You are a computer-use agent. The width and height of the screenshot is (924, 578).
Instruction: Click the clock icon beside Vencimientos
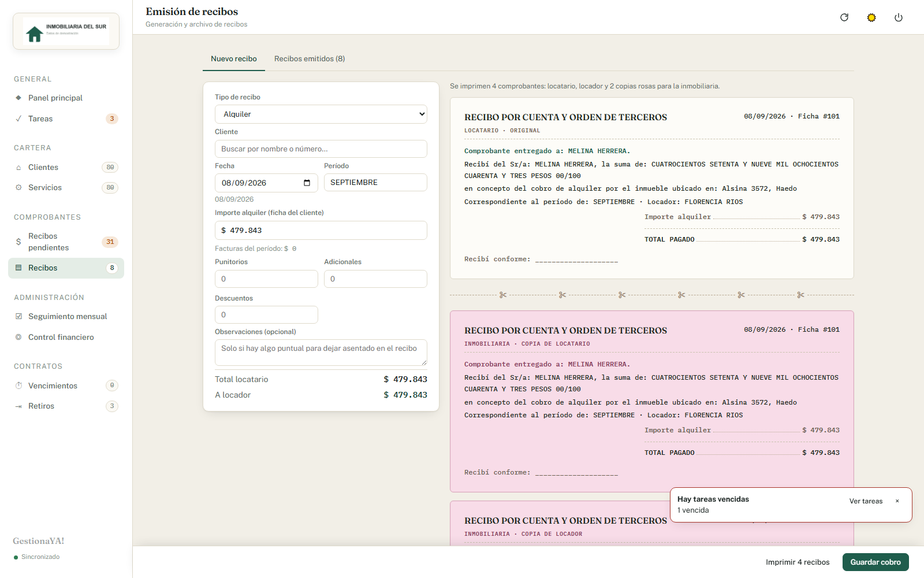(x=18, y=386)
